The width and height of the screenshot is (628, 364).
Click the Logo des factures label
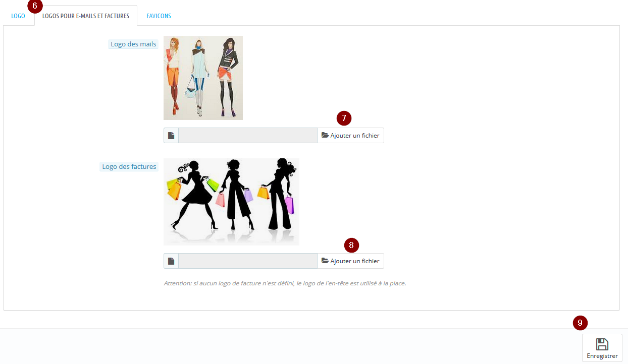point(129,166)
